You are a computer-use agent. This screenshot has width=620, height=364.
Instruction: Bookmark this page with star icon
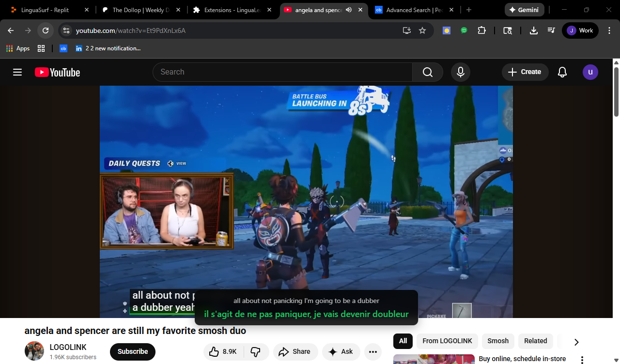[422, 30]
